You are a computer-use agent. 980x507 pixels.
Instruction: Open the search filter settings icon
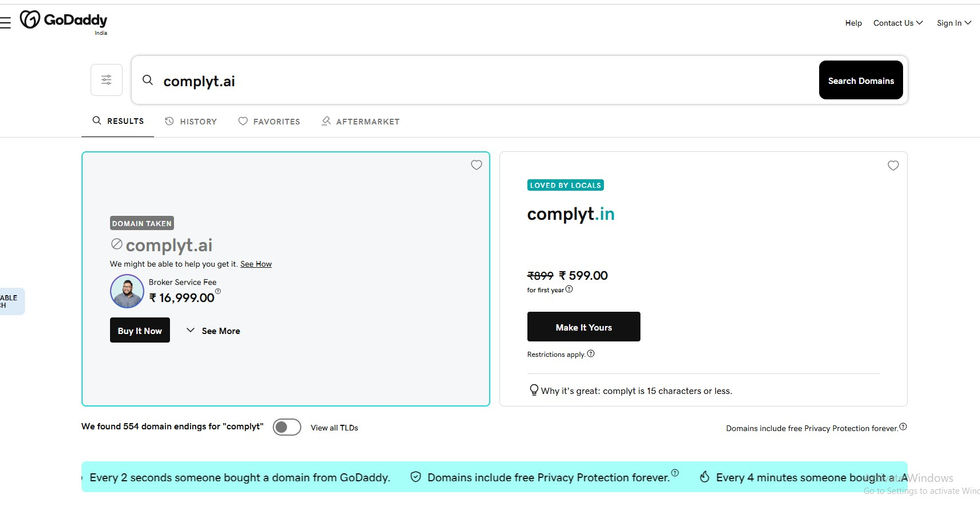106,80
